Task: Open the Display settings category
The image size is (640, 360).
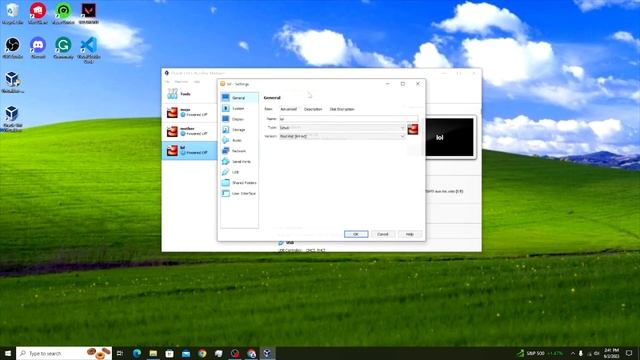Action: [239, 119]
